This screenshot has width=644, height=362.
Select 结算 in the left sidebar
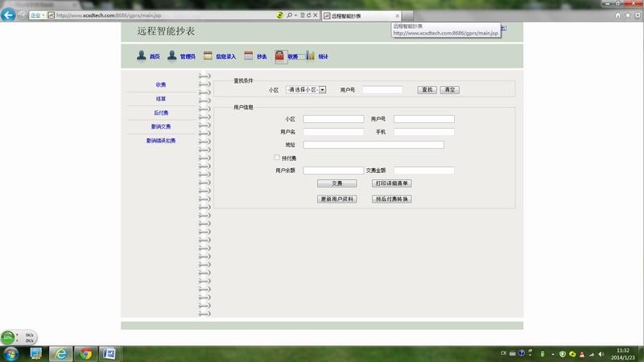tap(161, 99)
